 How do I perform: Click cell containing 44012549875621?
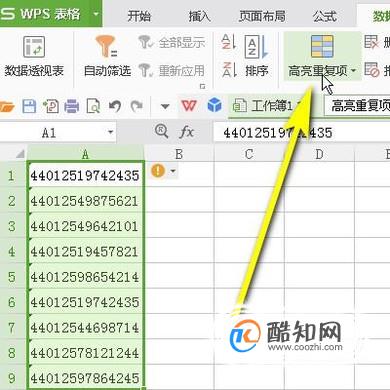click(85, 201)
